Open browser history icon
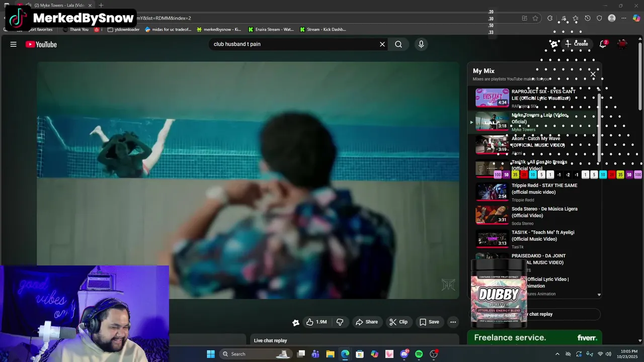 pyautogui.click(x=587, y=18)
